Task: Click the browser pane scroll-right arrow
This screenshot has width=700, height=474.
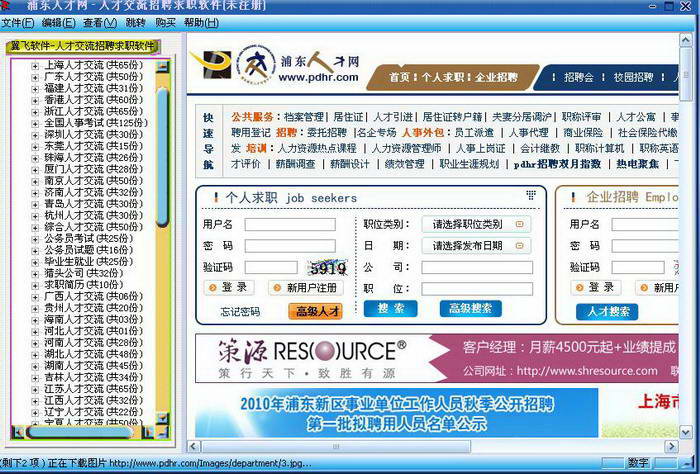Action: tap(671, 446)
